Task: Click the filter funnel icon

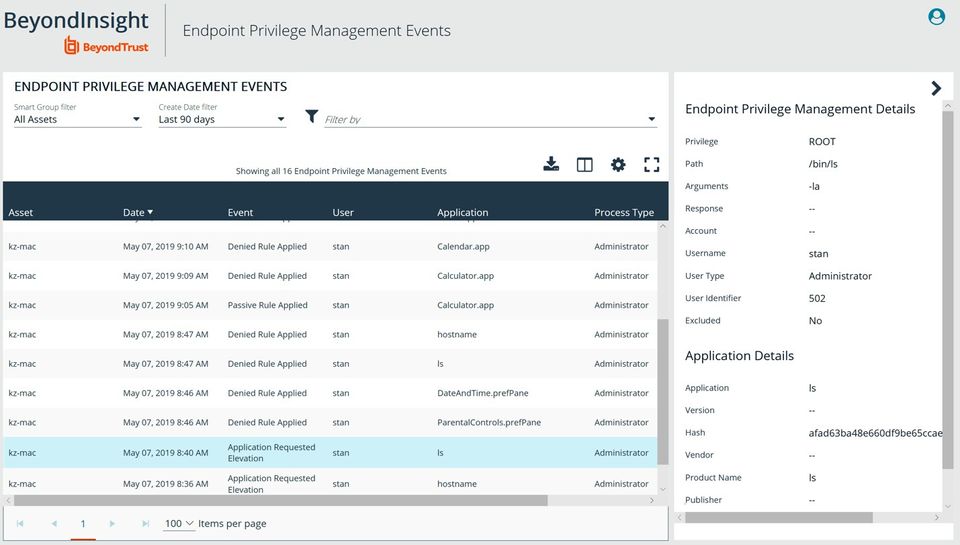Action: pos(312,117)
